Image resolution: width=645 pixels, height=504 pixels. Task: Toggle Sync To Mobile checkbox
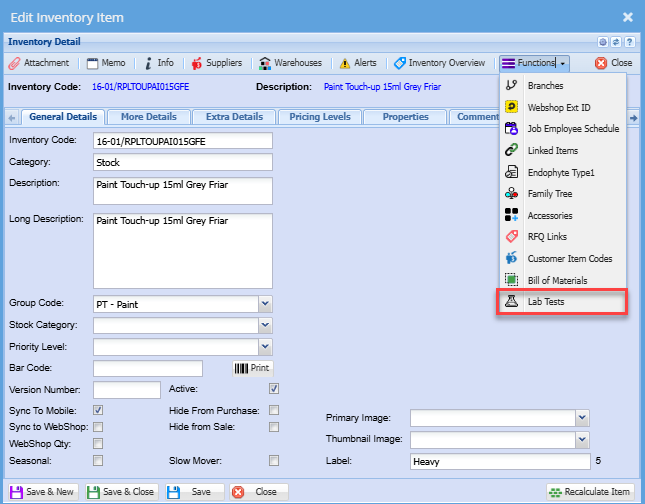coord(98,410)
